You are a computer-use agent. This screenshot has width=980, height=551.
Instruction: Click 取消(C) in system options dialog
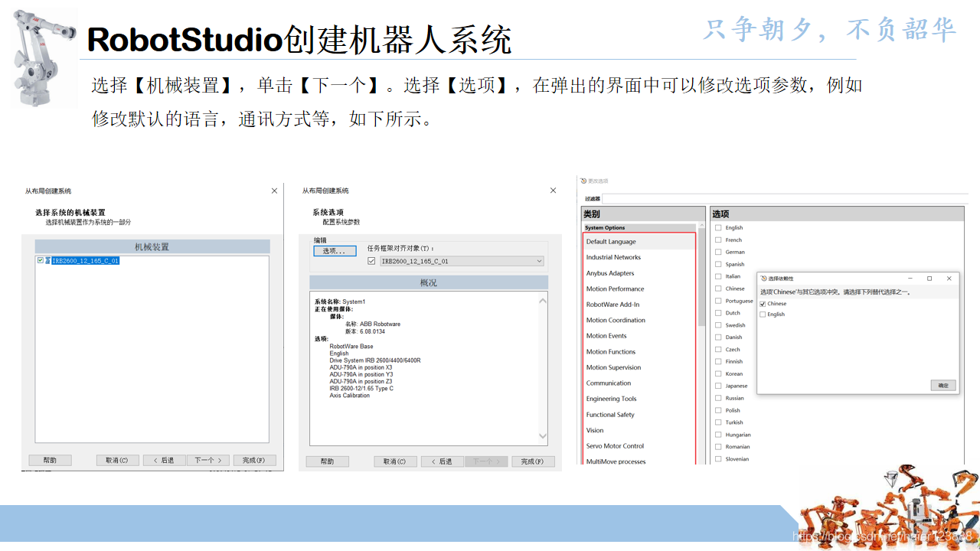[395, 461]
